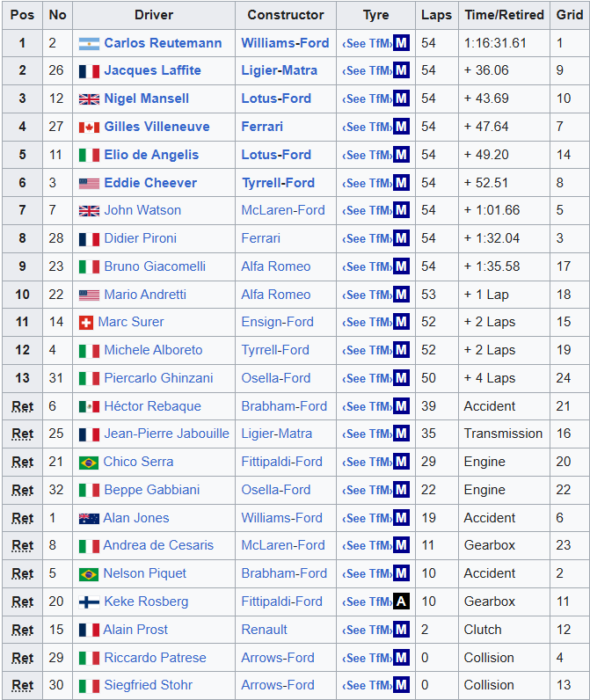This screenshot has width=590, height=700.
Task: Open the Alfa Romeo link in Mario Andretti's row
Action: tap(276, 295)
